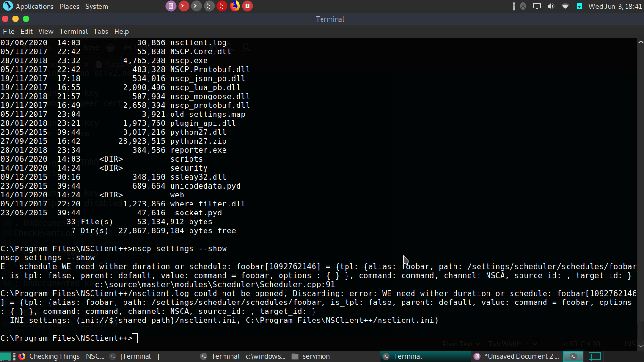Launch Firefox from the top panel
The height and width of the screenshot is (362, 644).
pos(235,6)
